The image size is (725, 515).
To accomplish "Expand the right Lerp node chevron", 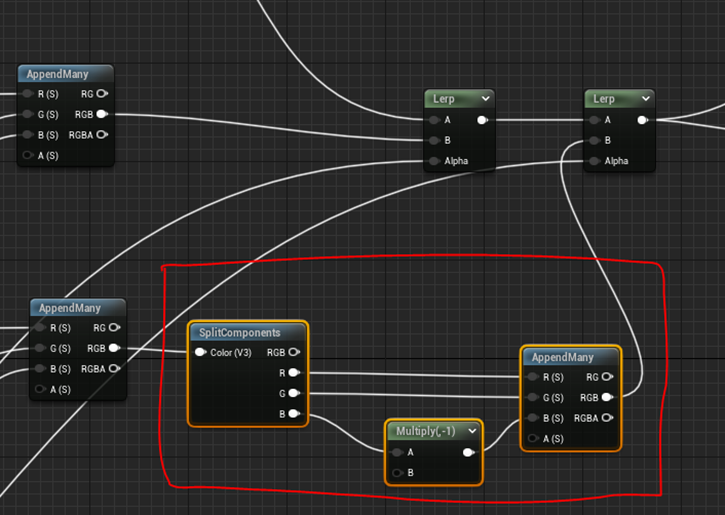I will click(x=645, y=98).
